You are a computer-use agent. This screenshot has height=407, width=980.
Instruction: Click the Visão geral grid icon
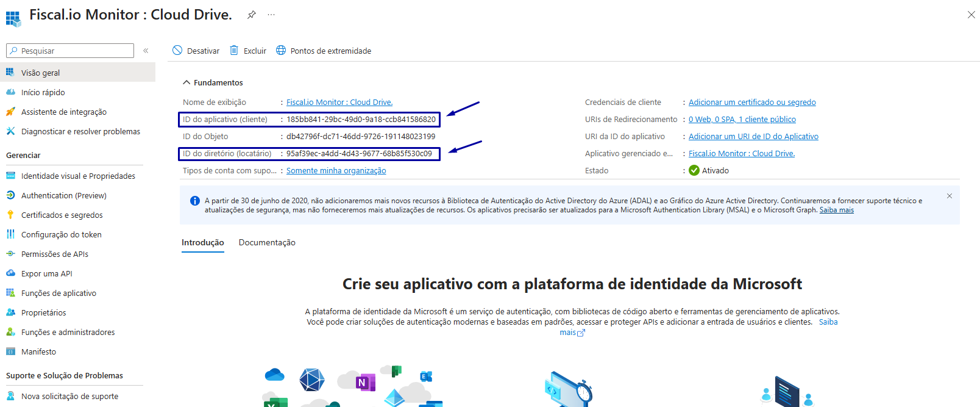click(10, 72)
